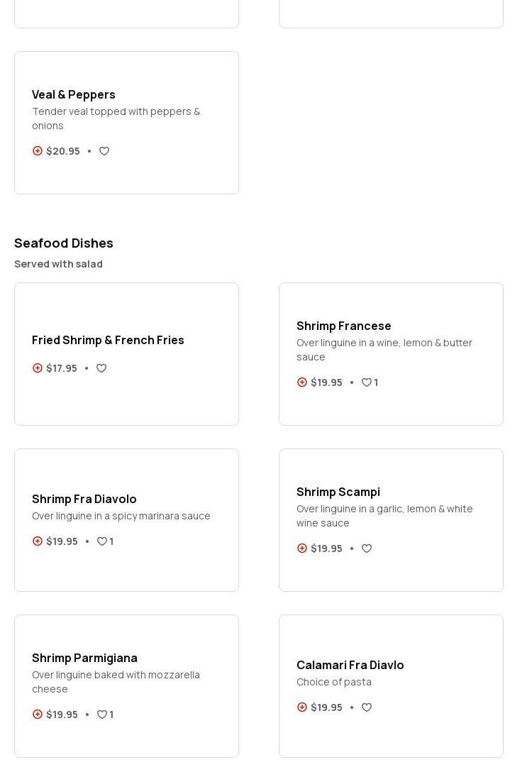Select the Shrimp Parmigiana heading
The image size is (532, 772).
(84, 658)
